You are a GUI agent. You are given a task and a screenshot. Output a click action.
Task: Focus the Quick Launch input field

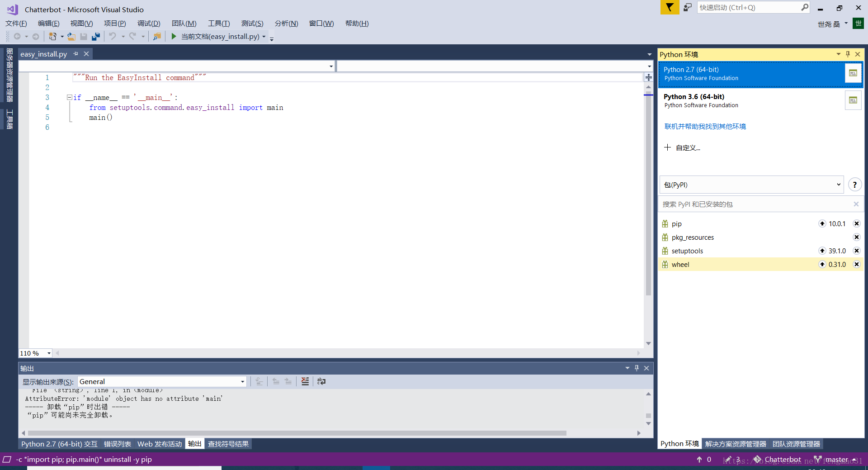(x=749, y=7)
